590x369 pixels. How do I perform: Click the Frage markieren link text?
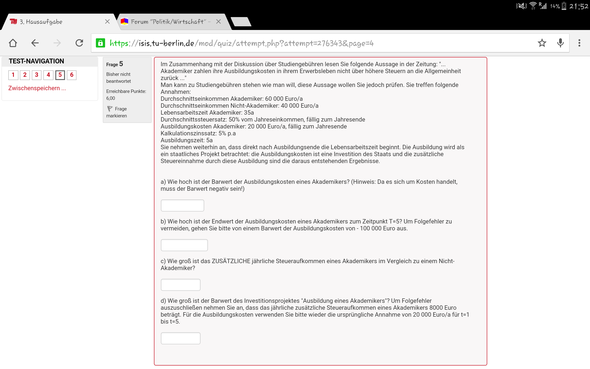click(117, 112)
